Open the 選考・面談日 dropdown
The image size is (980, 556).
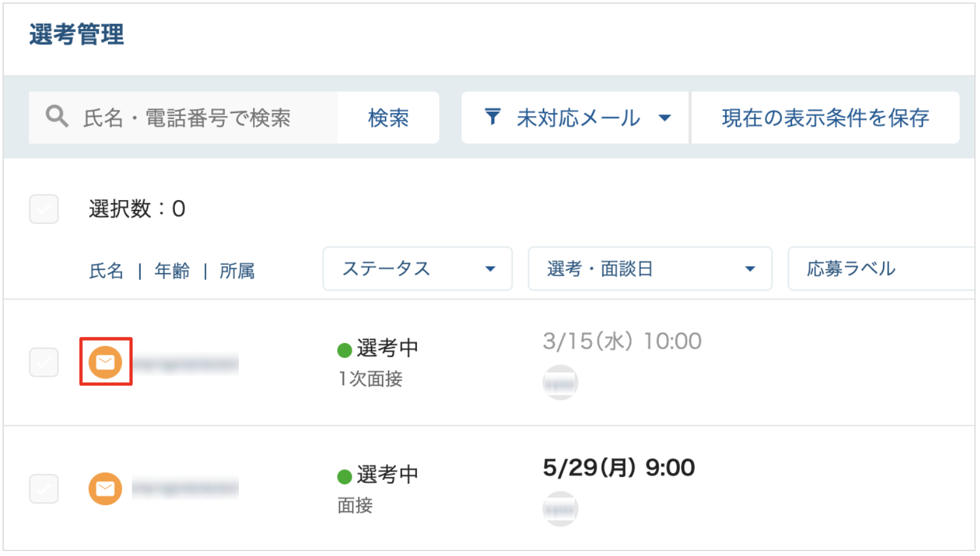coord(650,269)
